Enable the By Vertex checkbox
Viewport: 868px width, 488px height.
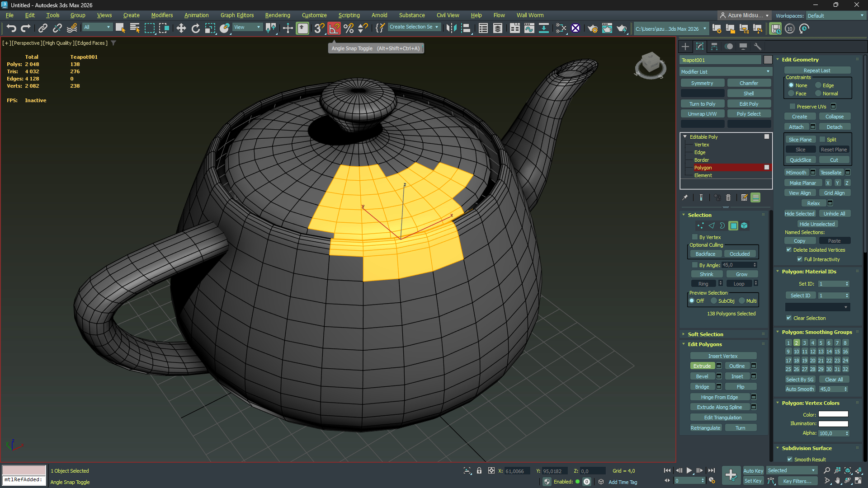click(695, 237)
